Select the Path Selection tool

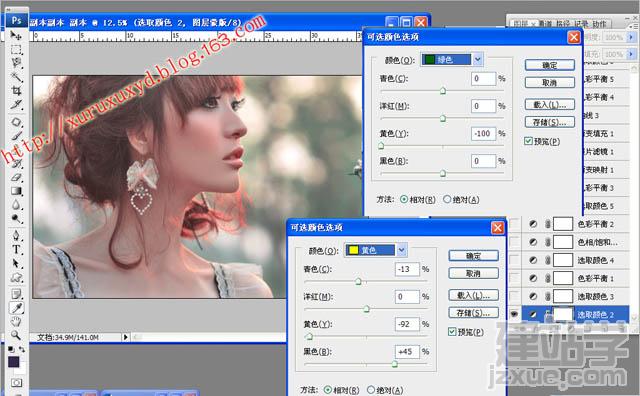tap(16, 263)
